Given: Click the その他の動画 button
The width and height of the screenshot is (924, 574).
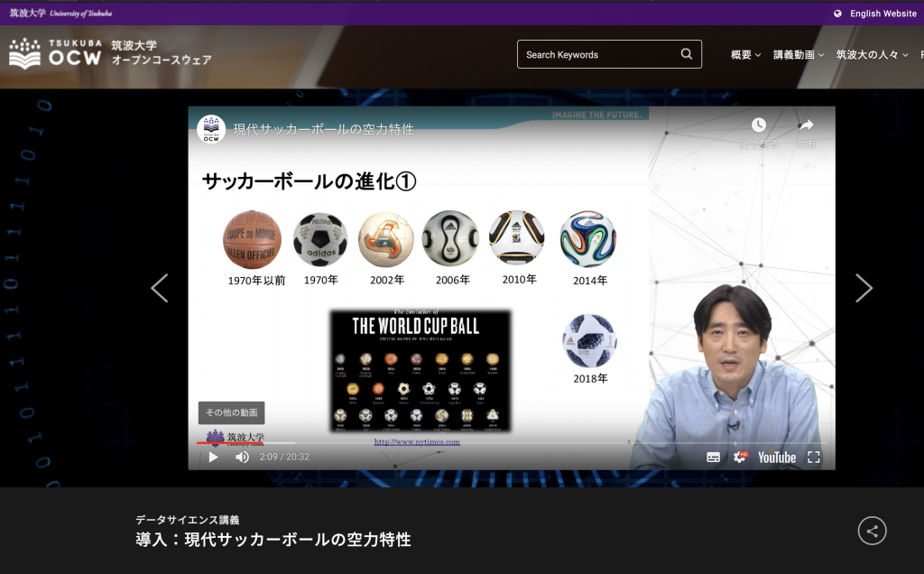Looking at the screenshot, I should click(231, 412).
